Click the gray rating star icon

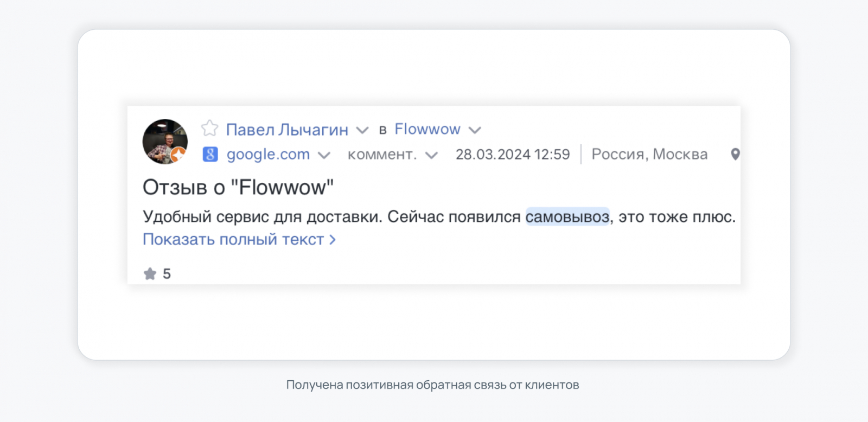coord(150,274)
